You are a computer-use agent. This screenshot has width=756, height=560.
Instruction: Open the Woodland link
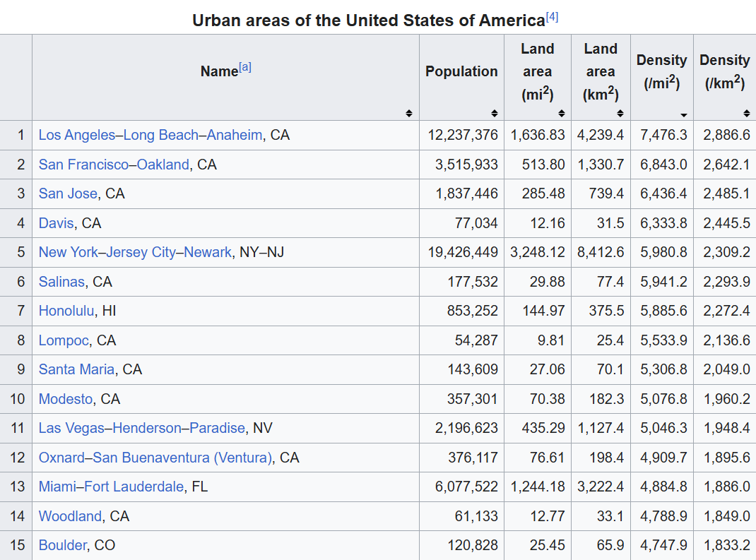71,516
